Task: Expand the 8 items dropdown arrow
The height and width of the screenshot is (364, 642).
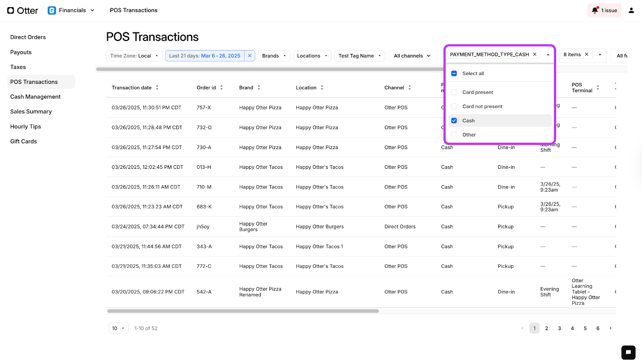Action: coord(600,55)
